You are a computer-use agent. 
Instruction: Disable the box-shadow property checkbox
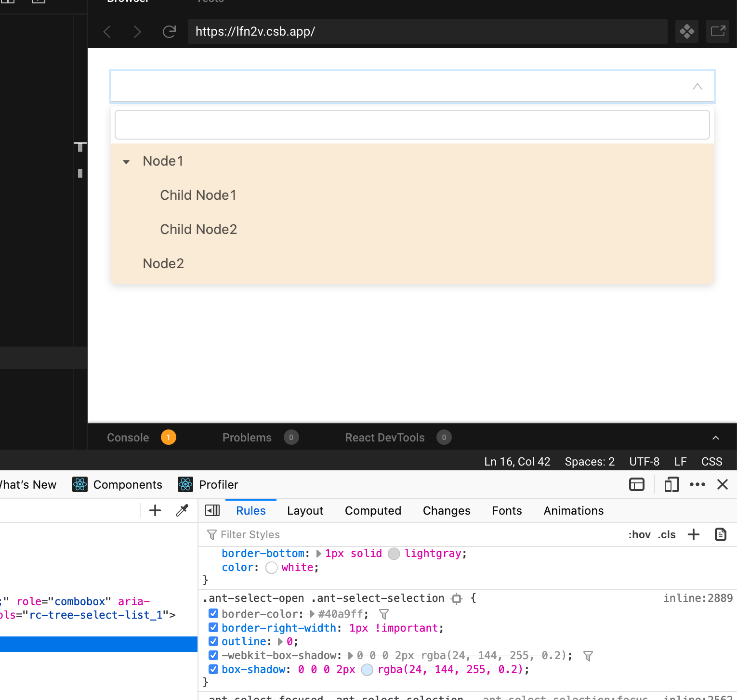[x=213, y=669]
